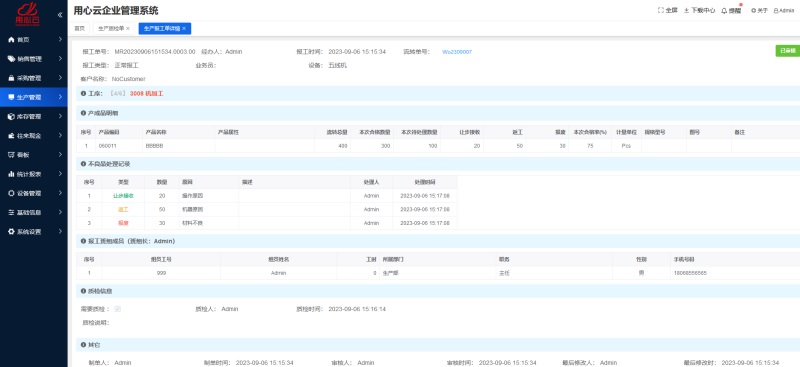Screen dimensions: 800x367
Task: Toggle the 需要质检 checkbox
Action: 118,309
